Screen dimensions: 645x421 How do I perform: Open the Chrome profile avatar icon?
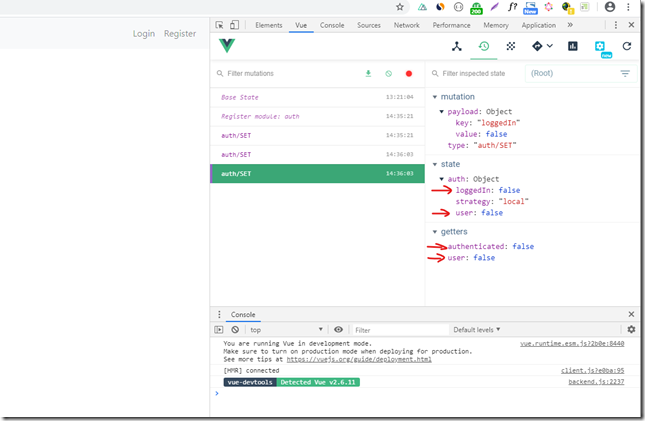click(x=610, y=7)
